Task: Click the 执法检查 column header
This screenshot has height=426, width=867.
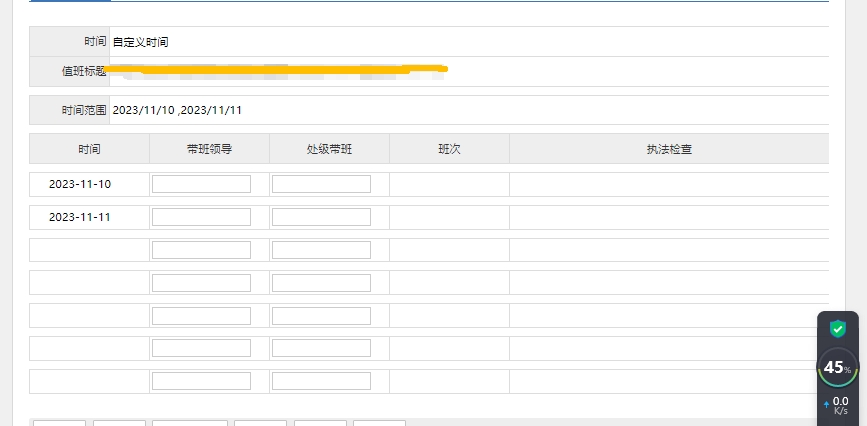Action: coord(669,149)
